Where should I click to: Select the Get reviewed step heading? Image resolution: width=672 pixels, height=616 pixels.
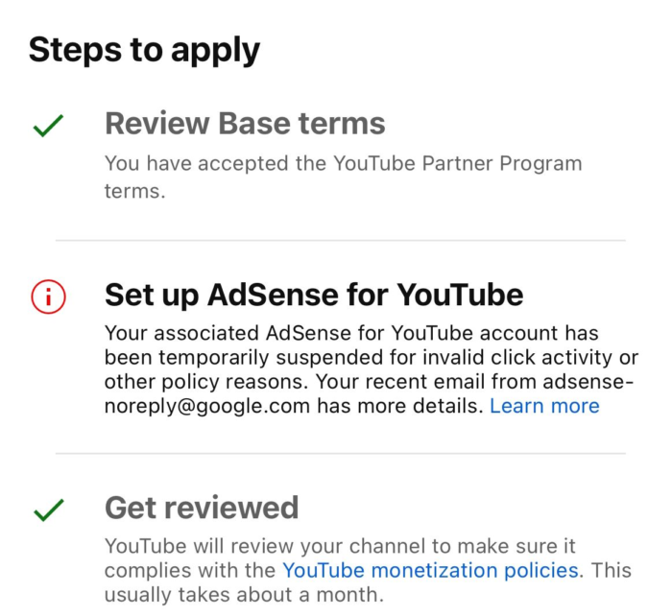[202, 508]
